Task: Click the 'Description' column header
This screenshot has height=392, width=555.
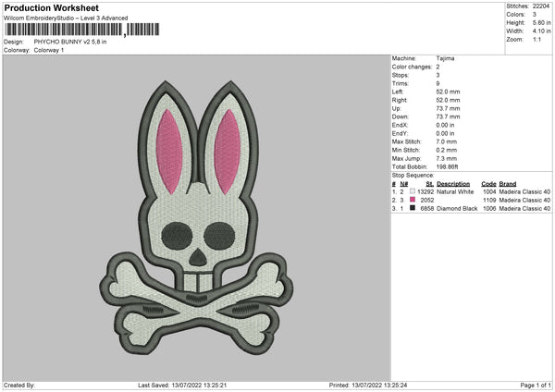Action: (x=453, y=184)
